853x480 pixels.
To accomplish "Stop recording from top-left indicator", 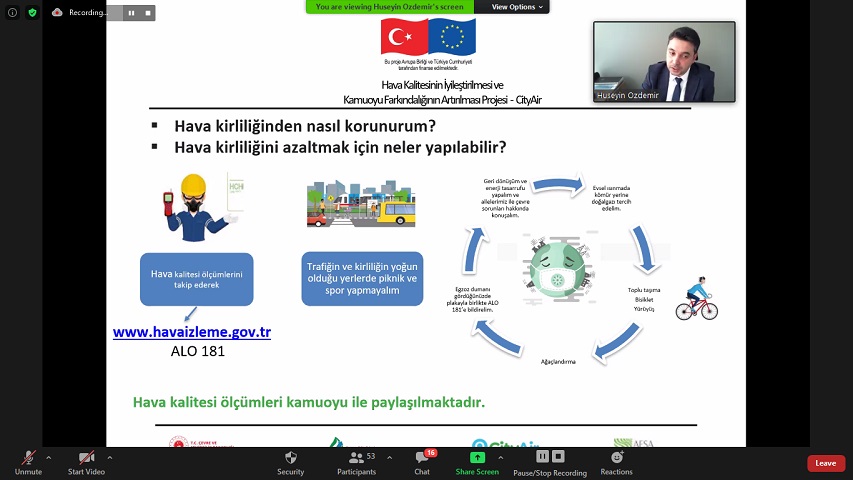I will tap(147, 13).
